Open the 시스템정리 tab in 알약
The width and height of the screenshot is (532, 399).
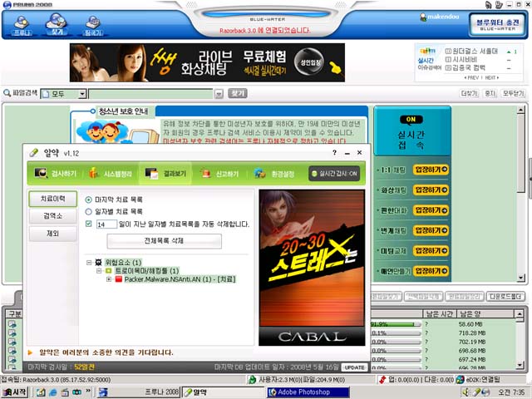click(111, 174)
